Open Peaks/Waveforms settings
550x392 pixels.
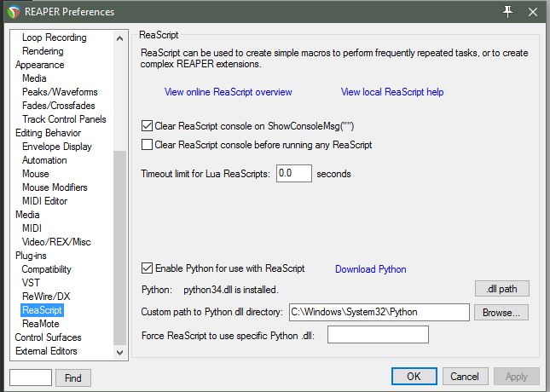[60, 92]
